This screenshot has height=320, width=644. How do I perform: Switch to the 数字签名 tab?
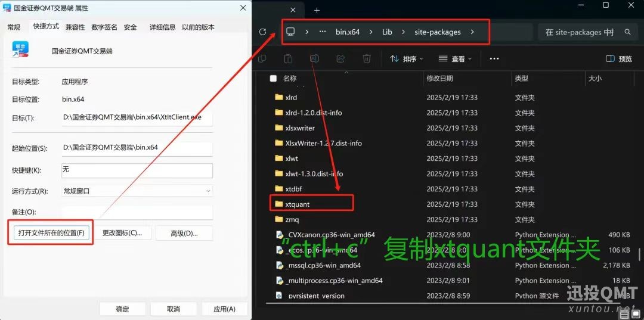coord(104,27)
